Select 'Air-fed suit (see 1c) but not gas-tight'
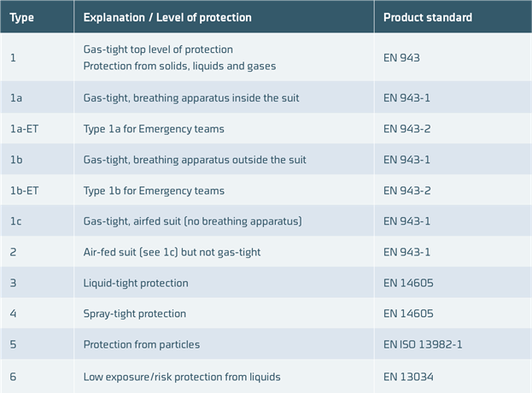 click(172, 252)
